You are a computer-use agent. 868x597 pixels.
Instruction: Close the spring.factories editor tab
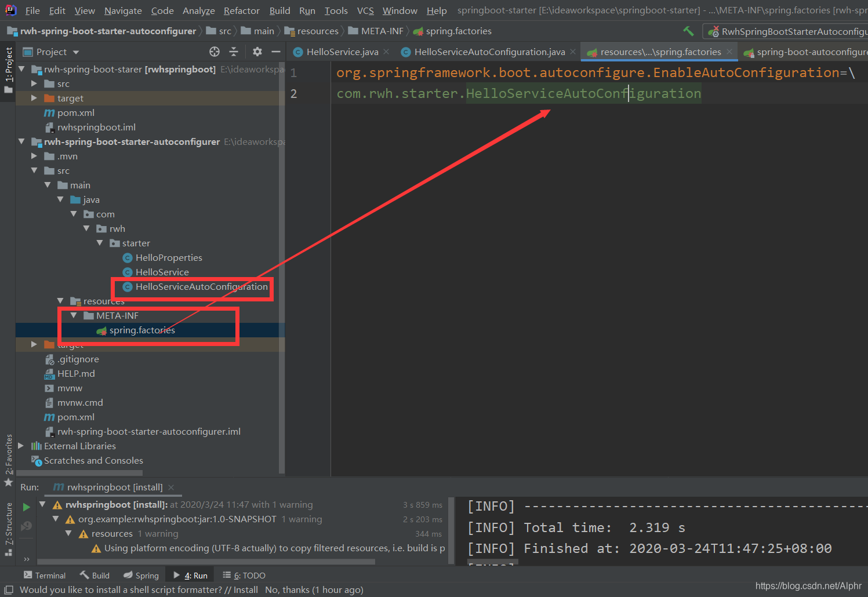click(729, 52)
